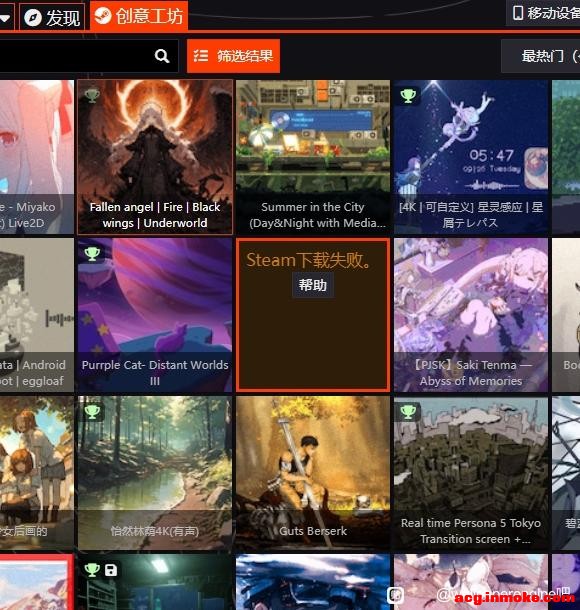Open the 发现 (Discover) tab
580x610 pixels.
click(x=52, y=17)
